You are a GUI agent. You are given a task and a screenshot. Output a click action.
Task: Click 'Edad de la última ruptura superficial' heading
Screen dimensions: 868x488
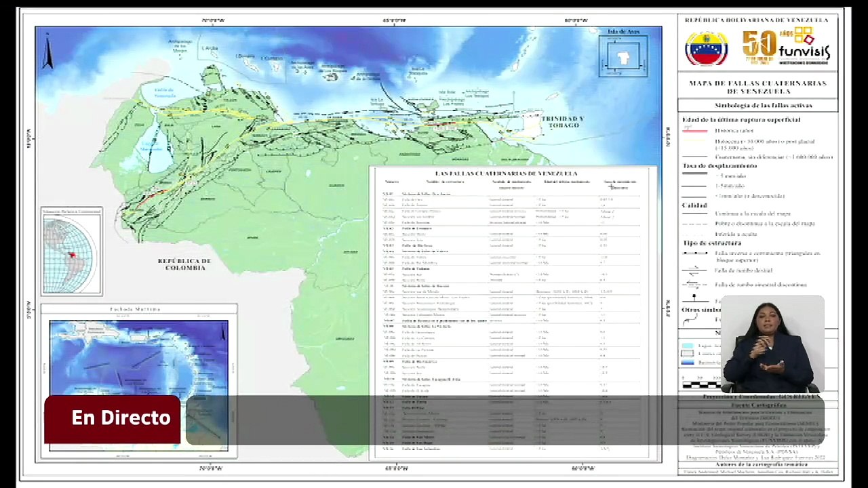741,120
